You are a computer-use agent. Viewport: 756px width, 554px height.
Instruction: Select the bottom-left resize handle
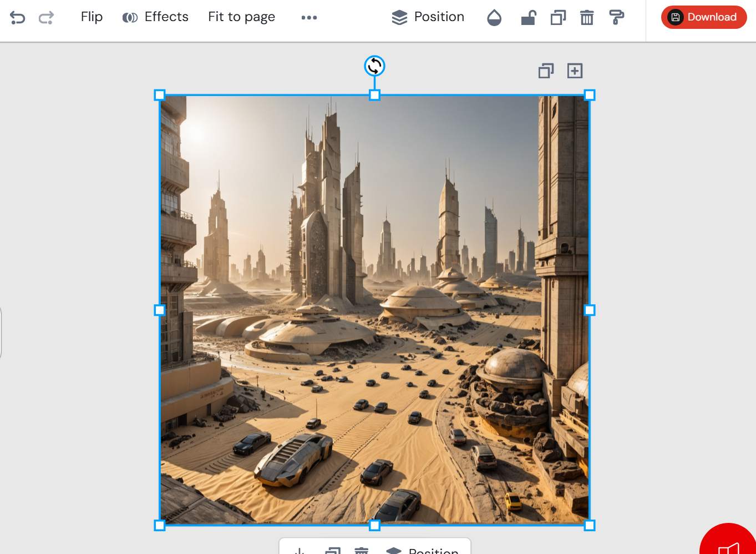pyautogui.click(x=160, y=525)
